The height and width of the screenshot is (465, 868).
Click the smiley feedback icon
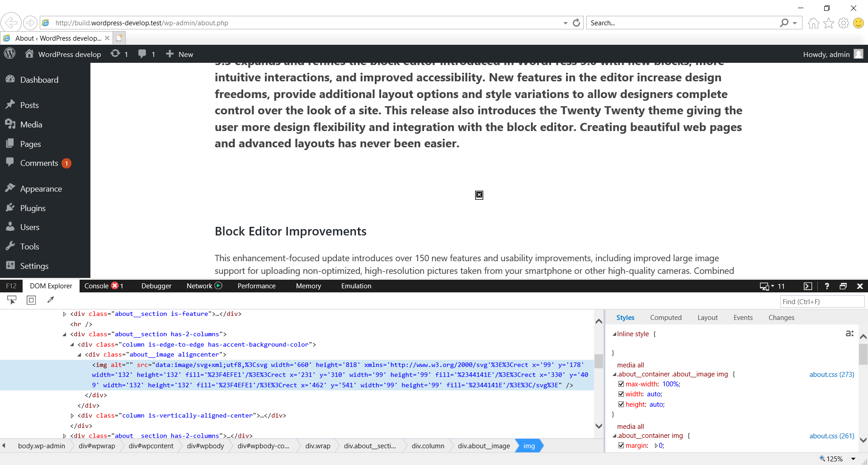[859, 23]
